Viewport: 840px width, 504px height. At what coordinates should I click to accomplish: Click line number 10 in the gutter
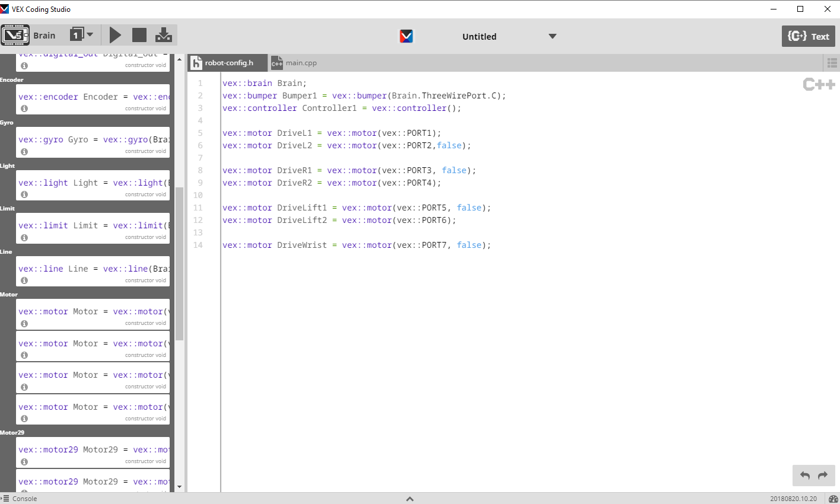coord(198,196)
